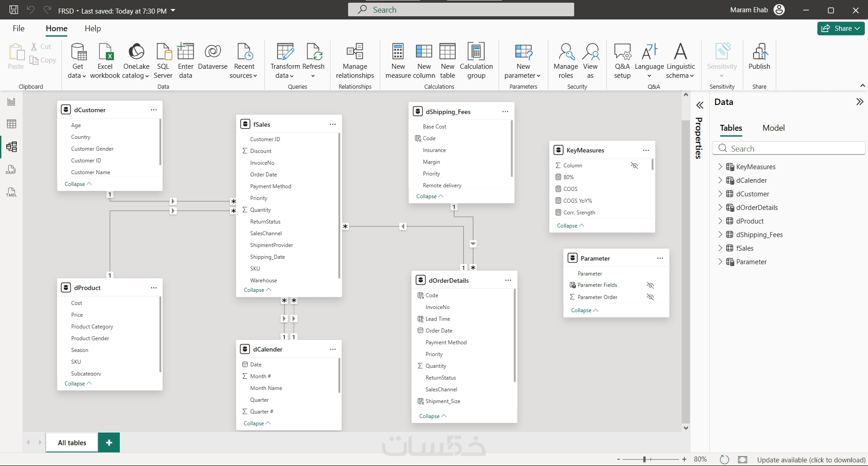Screen dimensions: 868x466
Task: Collapse the dOrderDetails table card
Action: (x=433, y=416)
